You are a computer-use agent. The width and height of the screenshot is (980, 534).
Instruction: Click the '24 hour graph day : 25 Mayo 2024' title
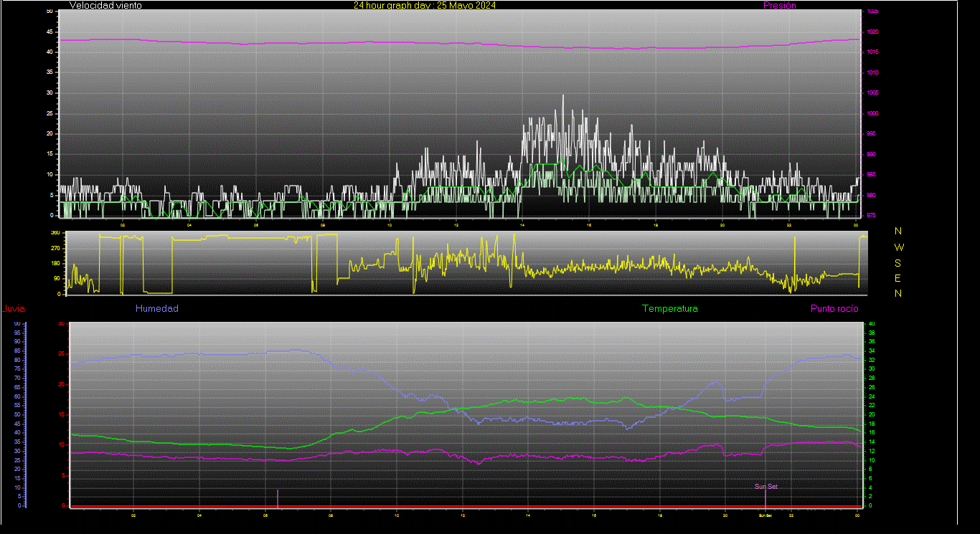[424, 5]
